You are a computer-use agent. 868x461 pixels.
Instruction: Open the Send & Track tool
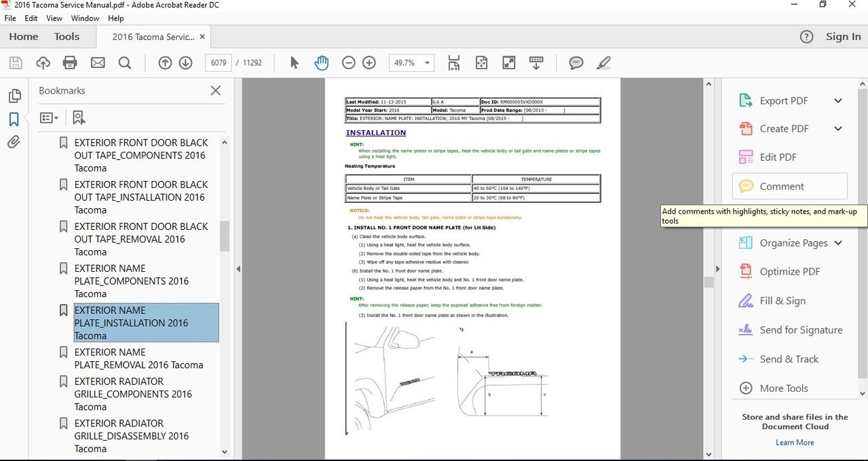789,359
